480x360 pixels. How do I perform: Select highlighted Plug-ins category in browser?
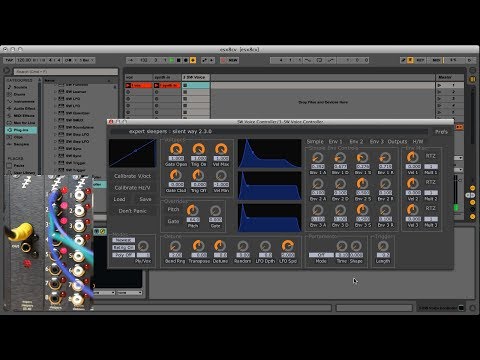(21, 130)
